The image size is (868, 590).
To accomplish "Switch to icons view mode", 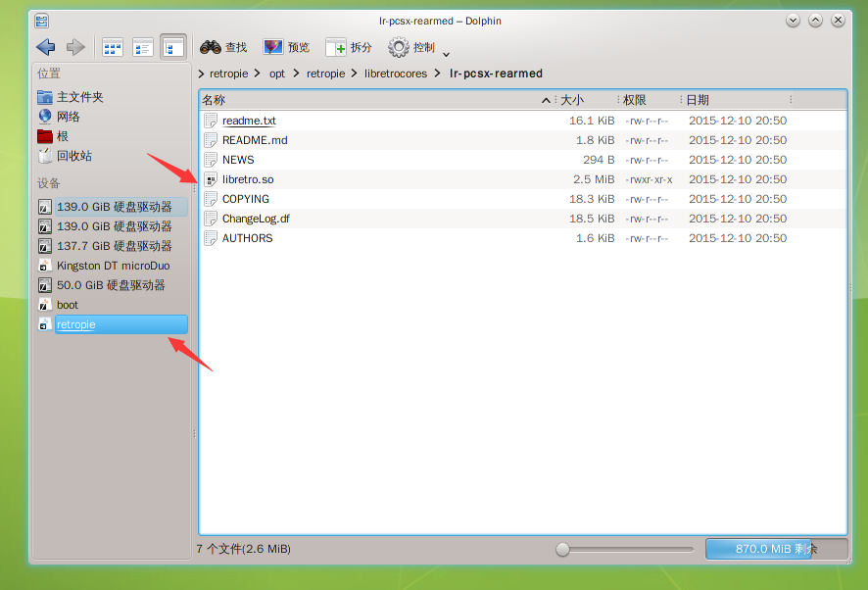I will tap(113, 47).
